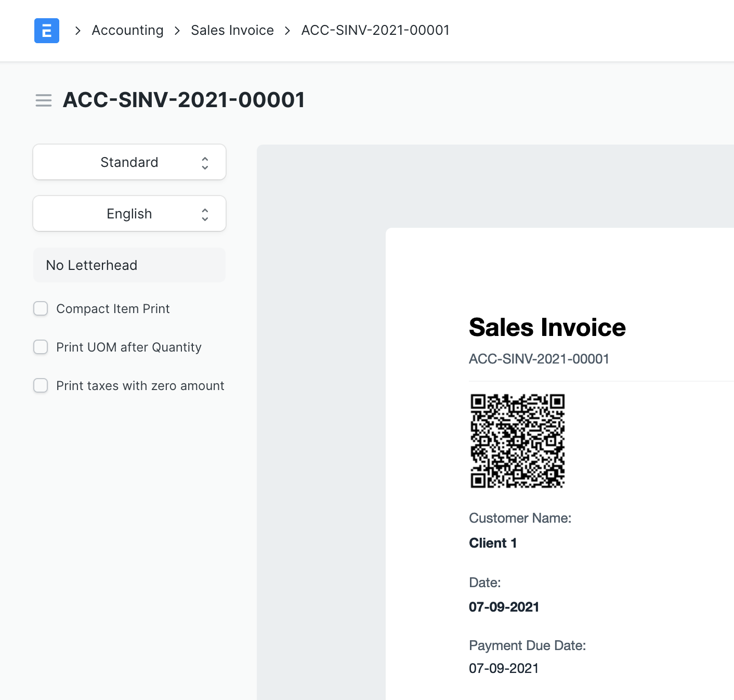Click the payment due date value 07-09-2021
The width and height of the screenshot is (734, 700).
coord(504,668)
